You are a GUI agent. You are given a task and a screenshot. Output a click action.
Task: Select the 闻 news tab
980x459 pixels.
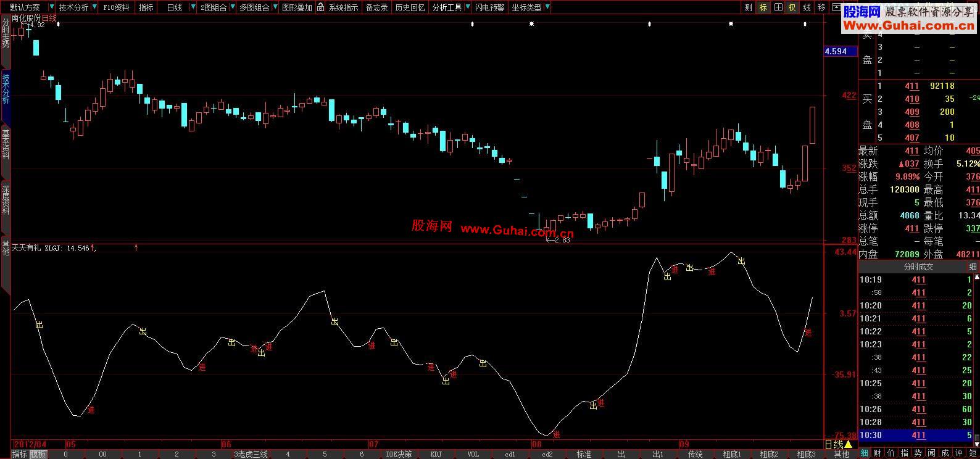coord(932,453)
